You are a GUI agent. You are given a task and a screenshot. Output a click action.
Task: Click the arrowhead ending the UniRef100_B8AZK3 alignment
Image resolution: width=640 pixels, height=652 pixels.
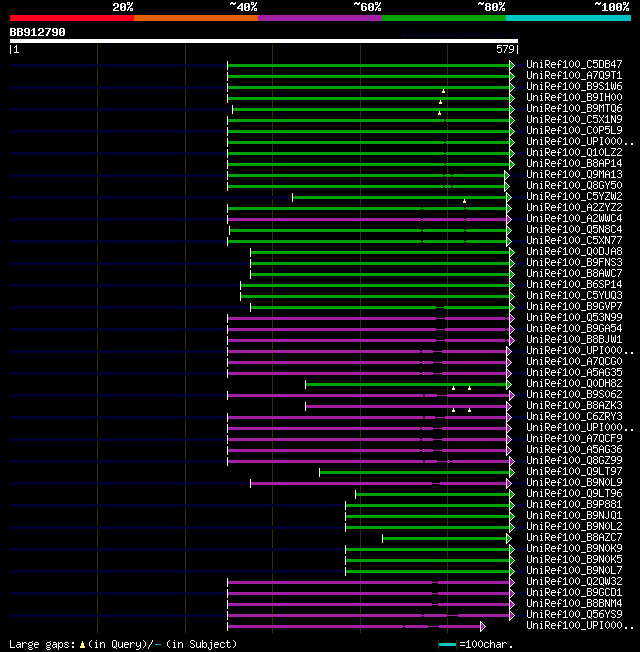509,406
